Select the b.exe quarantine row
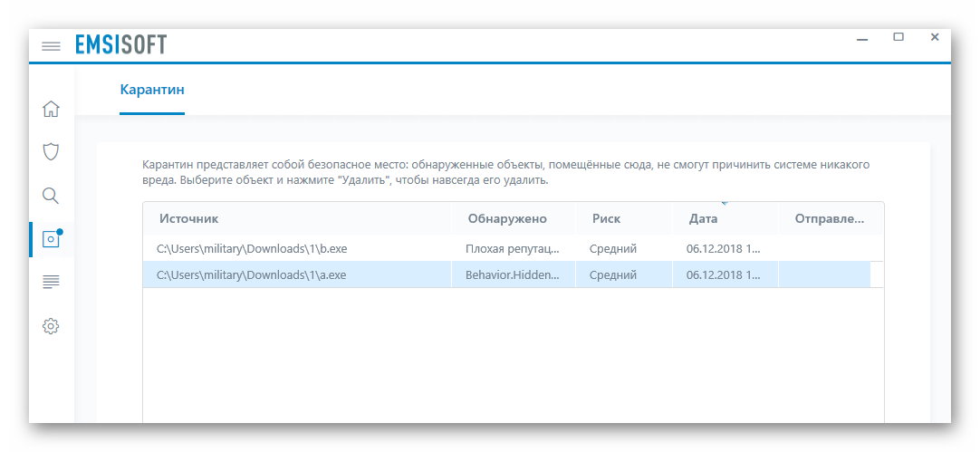Viewport: 980px width, 452px height. tap(514, 249)
